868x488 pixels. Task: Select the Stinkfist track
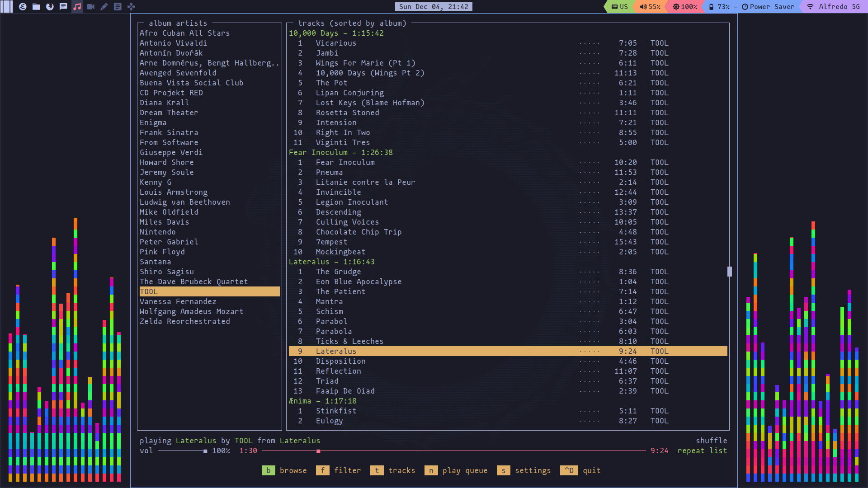[508, 411]
